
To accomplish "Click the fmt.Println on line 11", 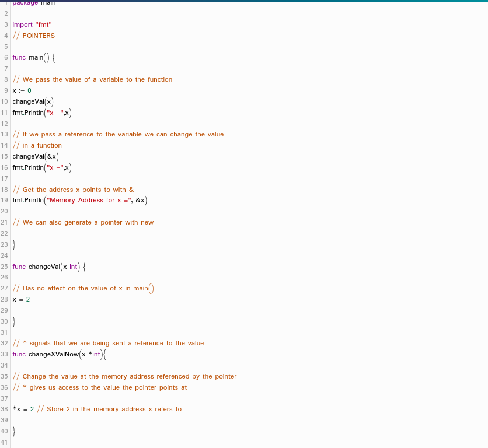I will coord(42,113).
